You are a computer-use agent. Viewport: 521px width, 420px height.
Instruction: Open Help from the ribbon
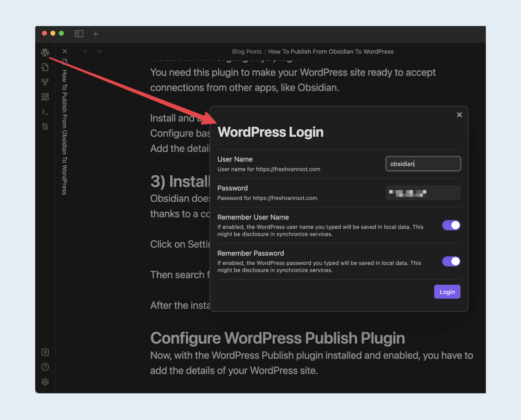point(45,367)
